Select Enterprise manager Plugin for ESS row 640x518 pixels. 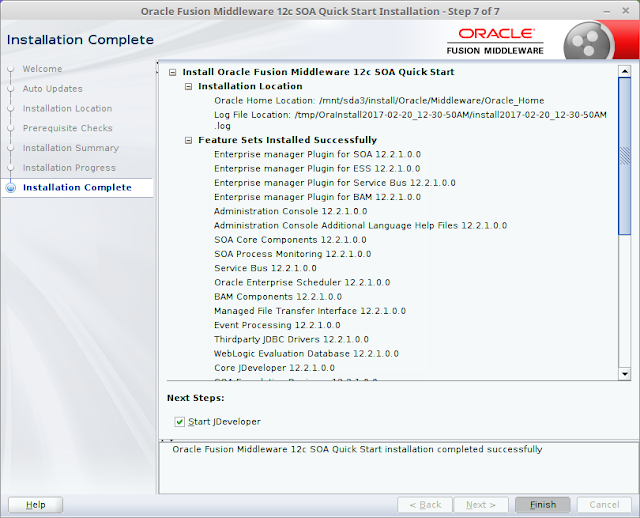[317, 169]
